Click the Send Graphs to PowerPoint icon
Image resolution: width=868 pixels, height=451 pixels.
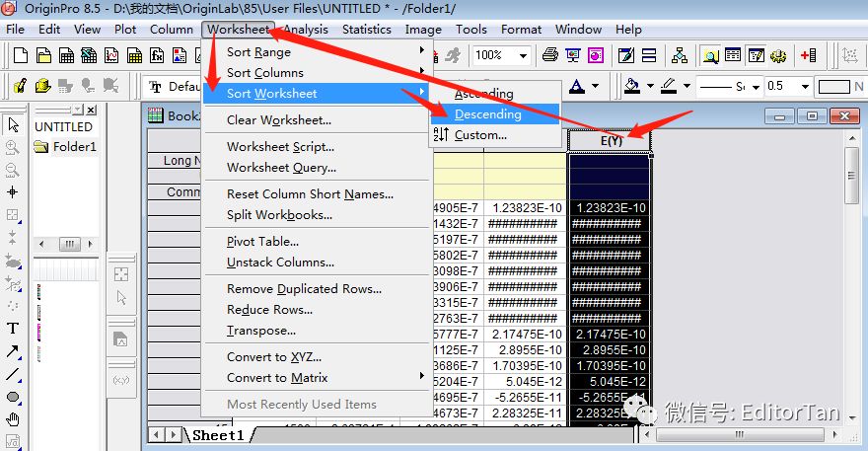pos(596,55)
